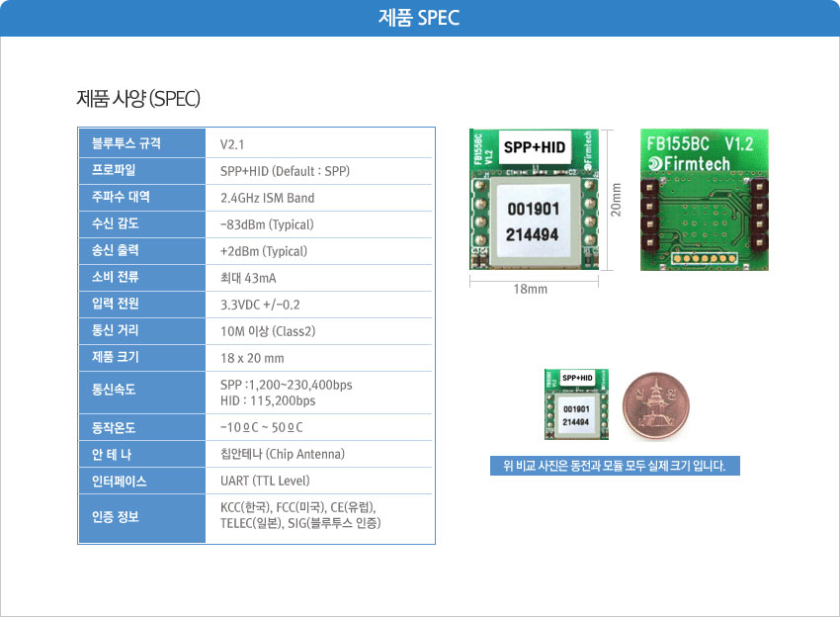Click the -10ºC ~ 50ºC value
This screenshot has width=840, height=617.
click(262, 428)
